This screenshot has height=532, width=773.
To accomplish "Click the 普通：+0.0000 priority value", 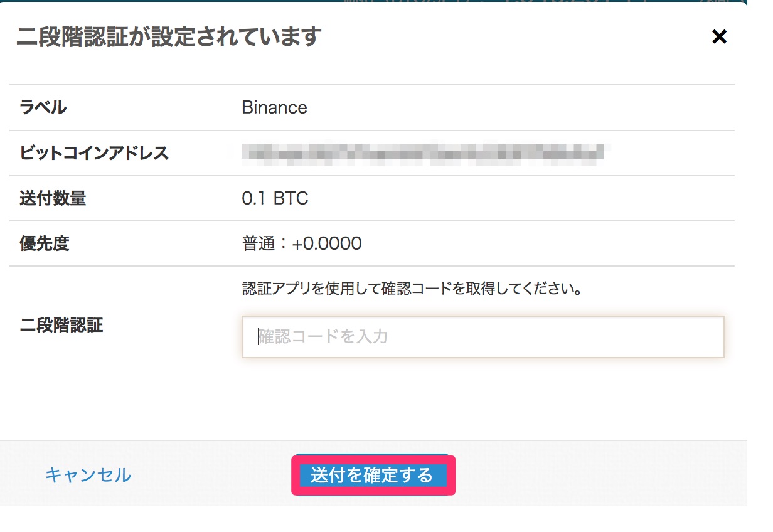I will pos(302,243).
